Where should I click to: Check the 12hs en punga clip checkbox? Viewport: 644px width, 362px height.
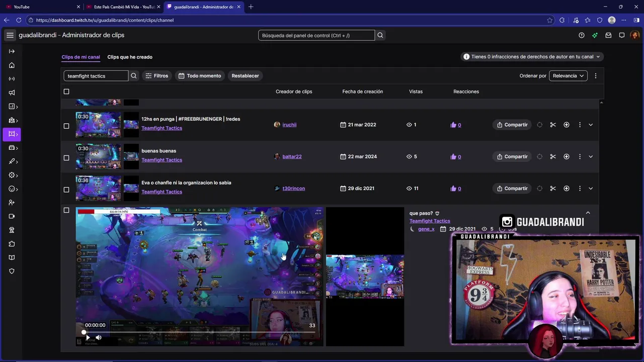click(66, 126)
